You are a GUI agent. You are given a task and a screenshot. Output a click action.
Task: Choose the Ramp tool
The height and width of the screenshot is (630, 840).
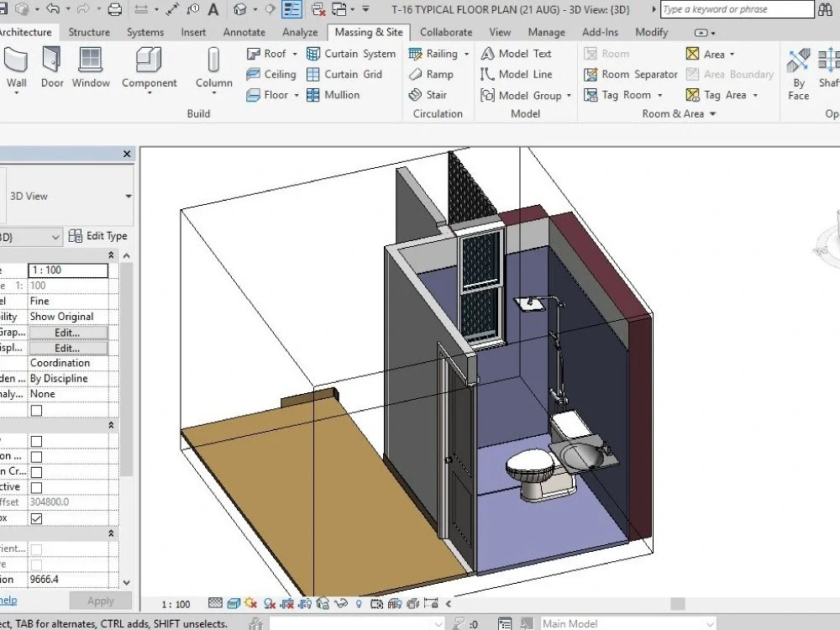pos(431,75)
